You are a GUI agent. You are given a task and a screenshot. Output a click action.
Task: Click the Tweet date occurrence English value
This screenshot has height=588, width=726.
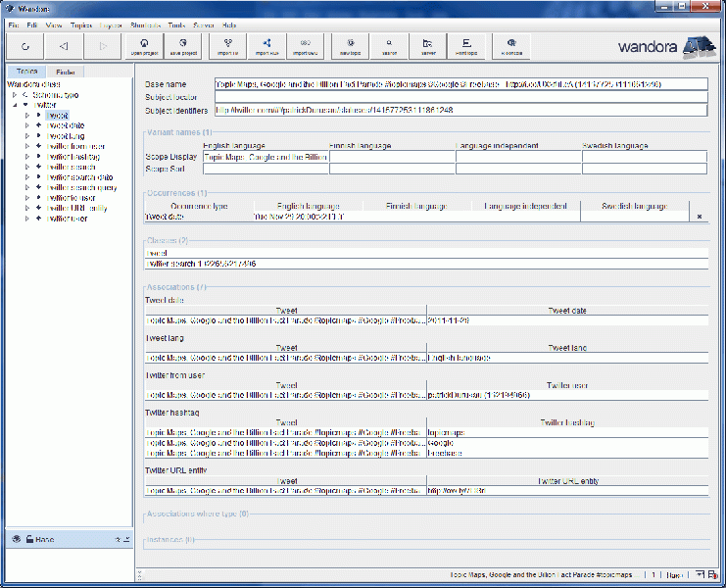tap(299, 217)
